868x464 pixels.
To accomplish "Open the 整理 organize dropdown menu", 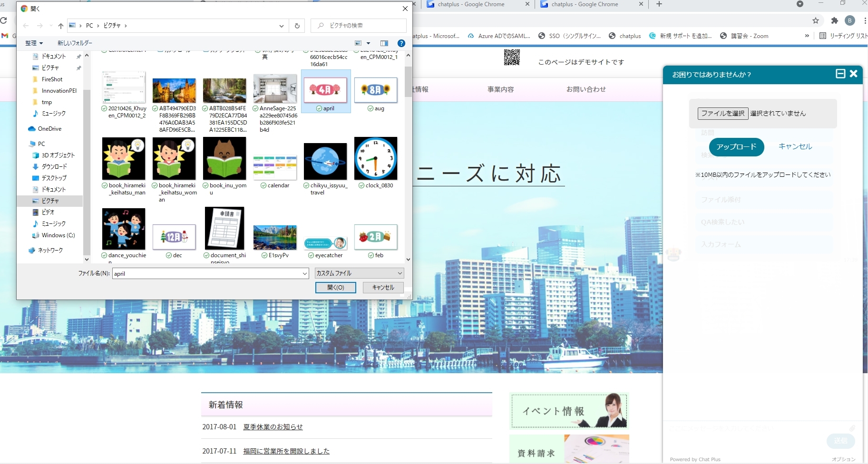I will click(34, 43).
